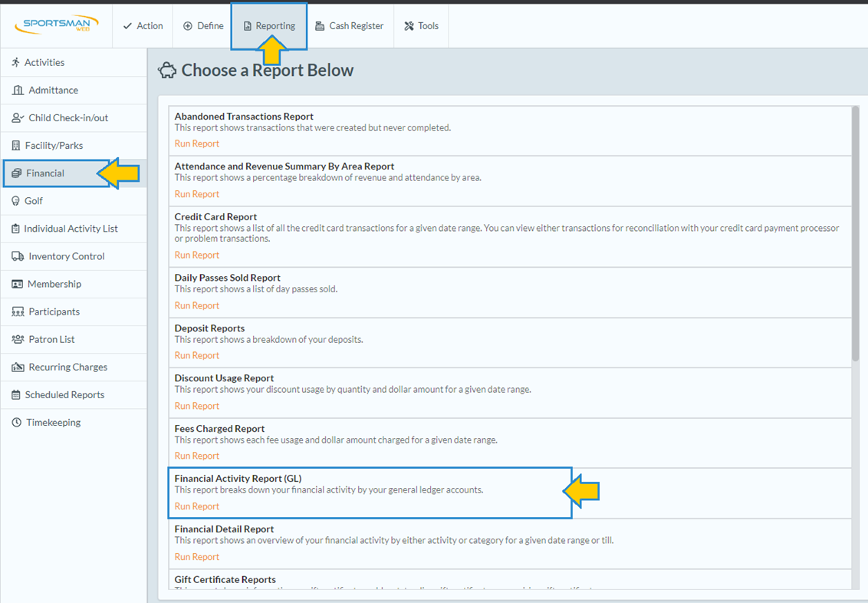The width and height of the screenshot is (868, 603).
Task: Run the Deposit Reports link
Action: pos(196,355)
